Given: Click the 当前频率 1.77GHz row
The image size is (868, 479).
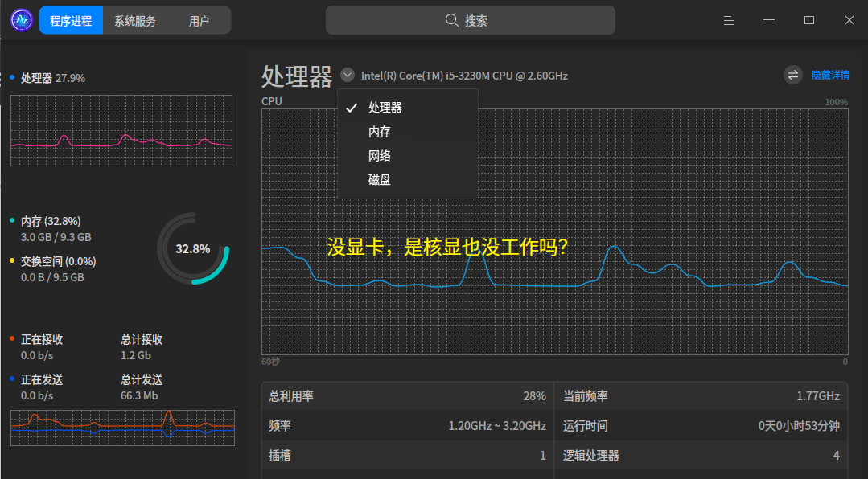Looking at the screenshot, I should coord(701,396).
